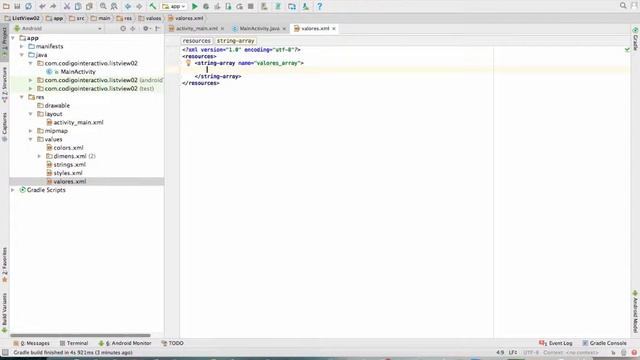Open the Event Log
Viewport: 640px width, 360px height.
pyautogui.click(x=556, y=343)
